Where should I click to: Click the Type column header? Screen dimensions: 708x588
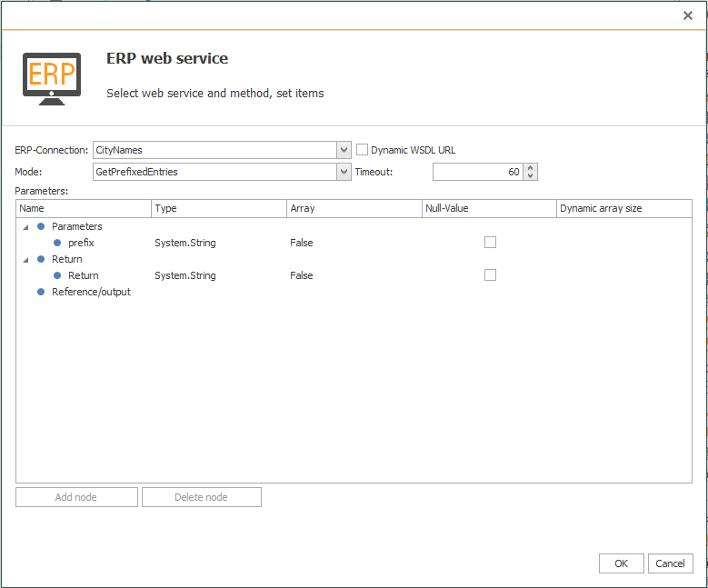pos(218,208)
